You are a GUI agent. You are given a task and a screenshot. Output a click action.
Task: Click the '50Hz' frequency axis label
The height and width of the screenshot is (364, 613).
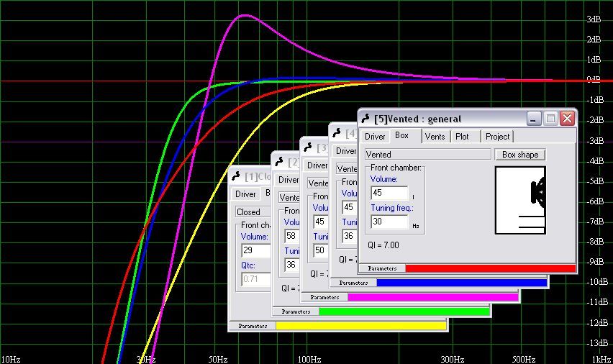(x=218, y=359)
